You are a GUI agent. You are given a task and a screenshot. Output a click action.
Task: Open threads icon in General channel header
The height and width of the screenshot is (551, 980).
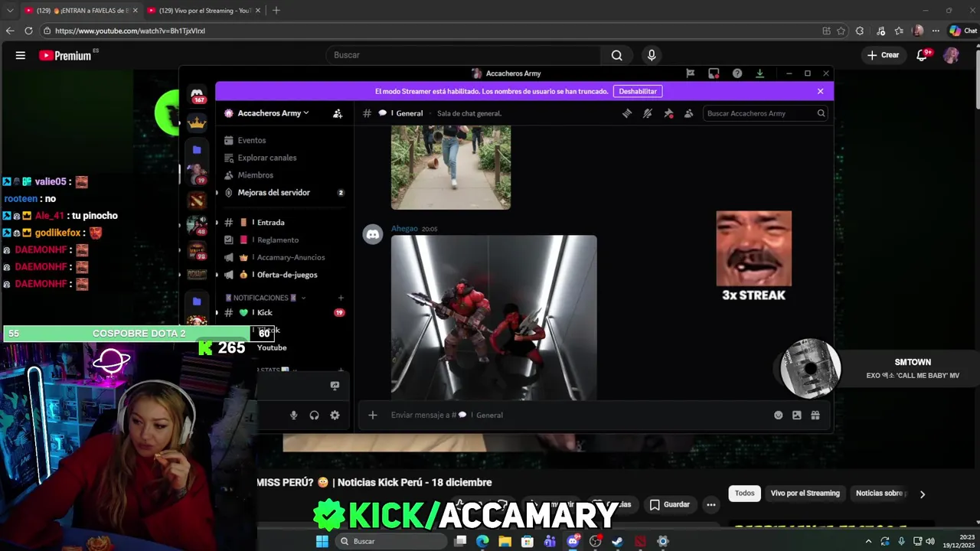tap(626, 113)
